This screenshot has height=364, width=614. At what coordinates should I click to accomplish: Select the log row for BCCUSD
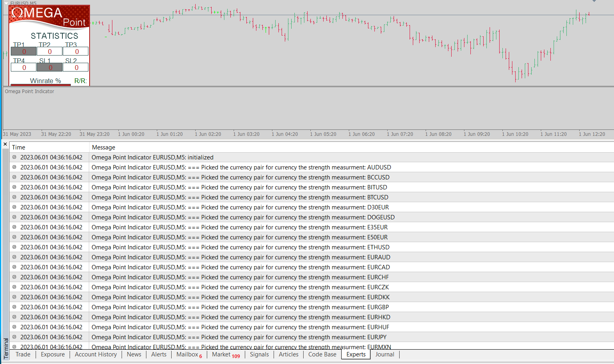[x=312, y=177]
